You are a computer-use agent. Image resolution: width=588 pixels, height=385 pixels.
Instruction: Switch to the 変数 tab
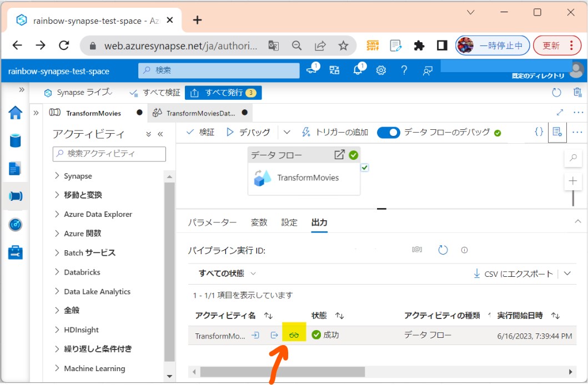[259, 222]
